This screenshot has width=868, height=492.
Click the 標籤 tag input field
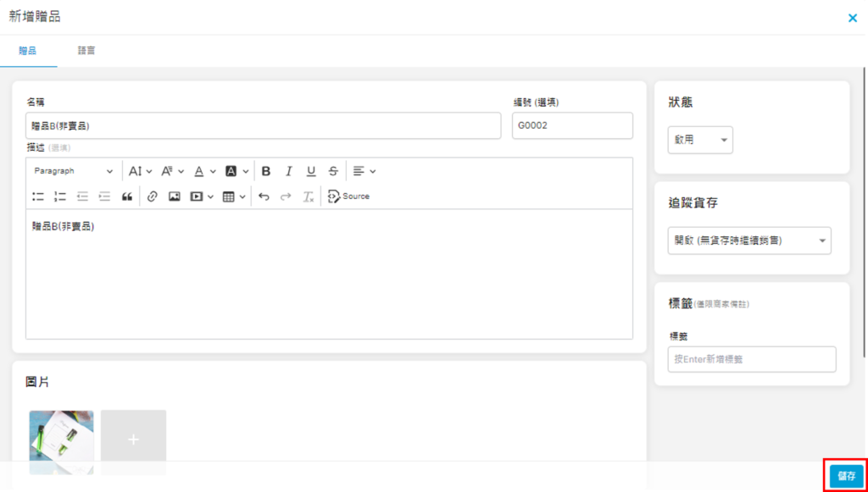click(751, 359)
